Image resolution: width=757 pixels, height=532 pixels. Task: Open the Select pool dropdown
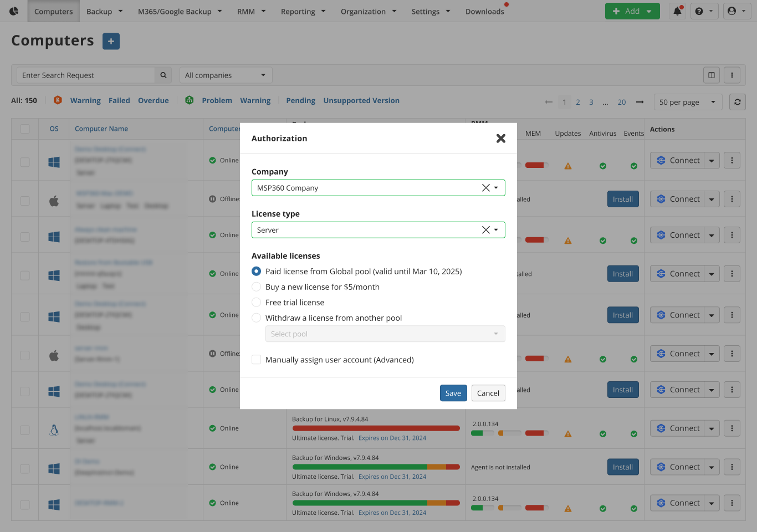click(x=385, y=334)
